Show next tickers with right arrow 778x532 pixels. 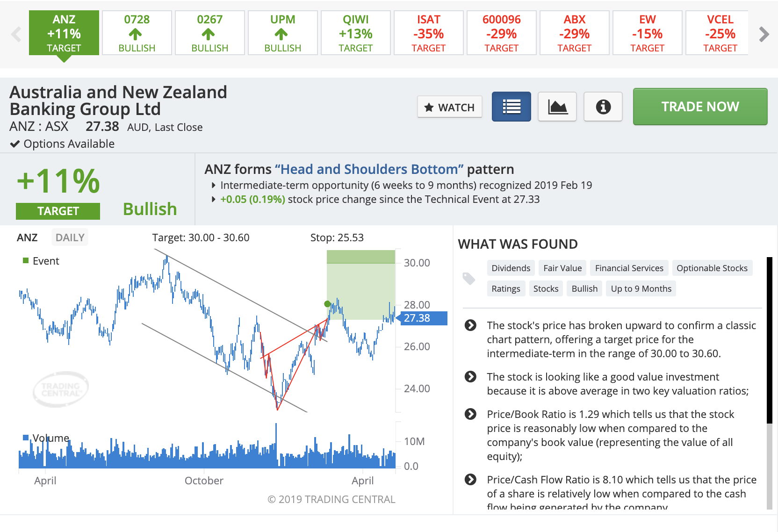click(x=764, y=34)
